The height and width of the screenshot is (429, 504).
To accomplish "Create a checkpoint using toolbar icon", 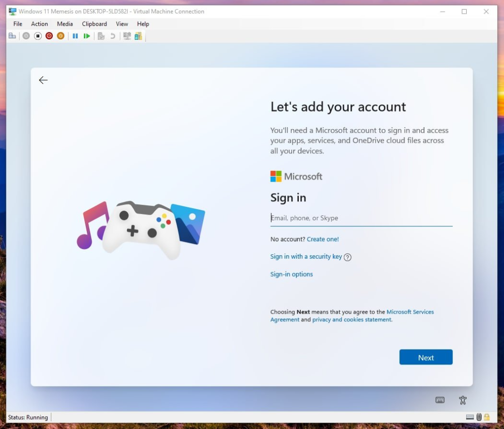I will click(101, 36).
